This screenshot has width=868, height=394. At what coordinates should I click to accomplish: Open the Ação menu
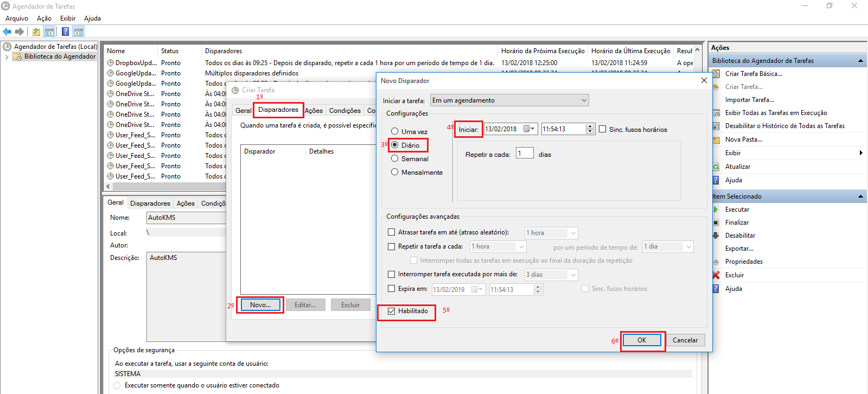click(44, 18)
